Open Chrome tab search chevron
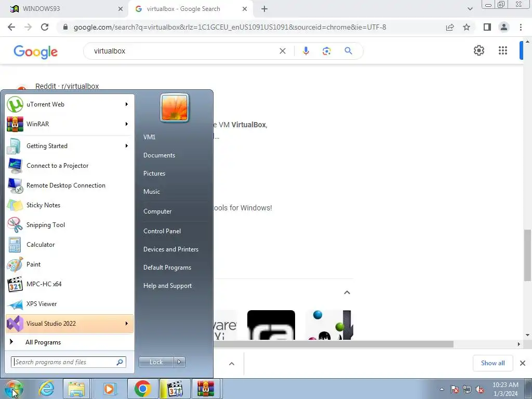 pos(470,9)
